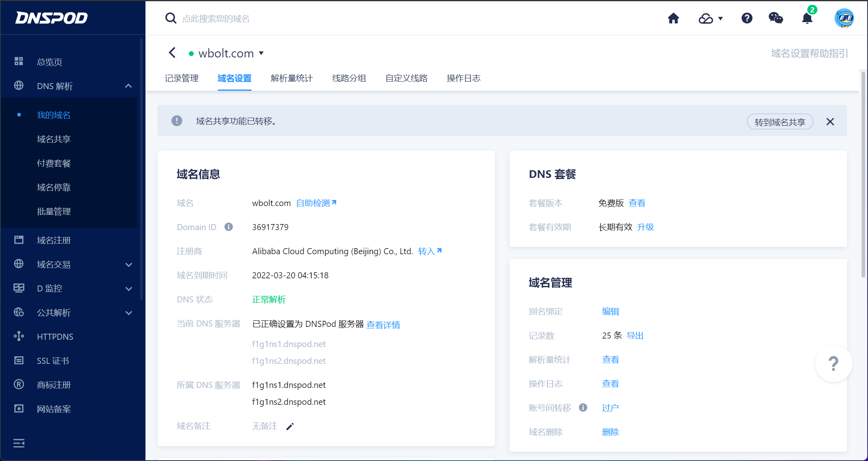Click the sidebar collapse icon at bottom left
This screenshot has width=868, height=461.
(x=19, y=443)
